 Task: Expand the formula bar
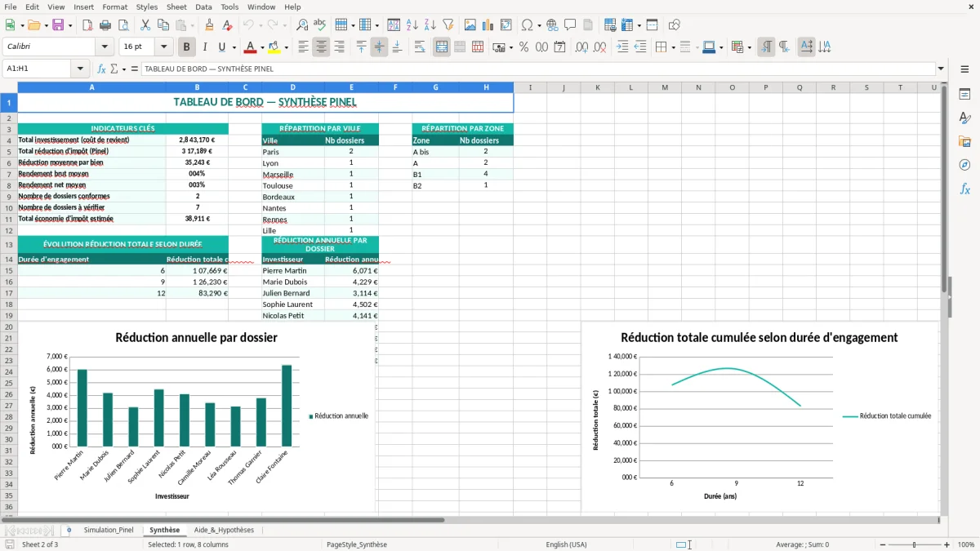[941, 69]
